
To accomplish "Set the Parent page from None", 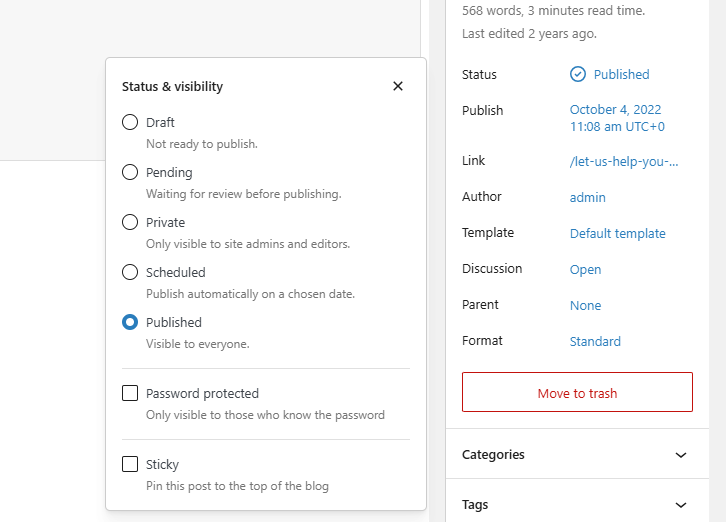I will click(586, 305).
